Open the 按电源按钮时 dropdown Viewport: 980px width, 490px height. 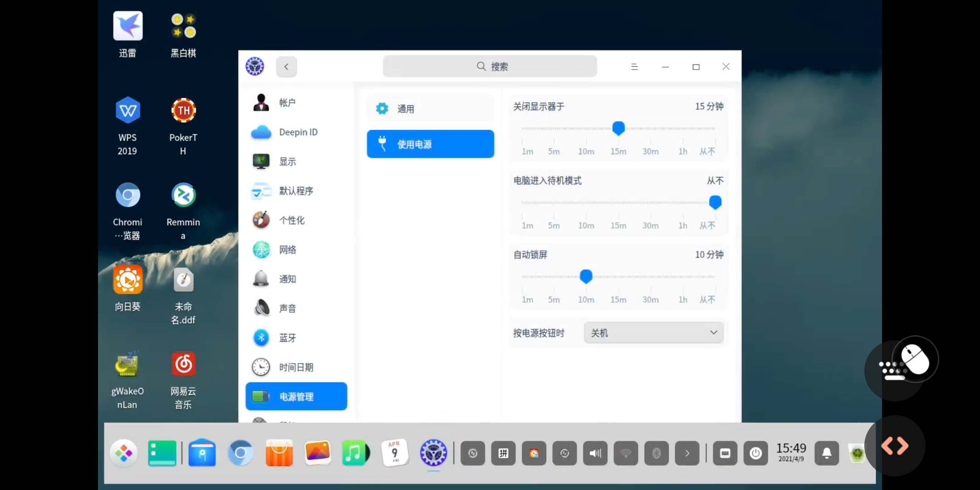[653, 333]
